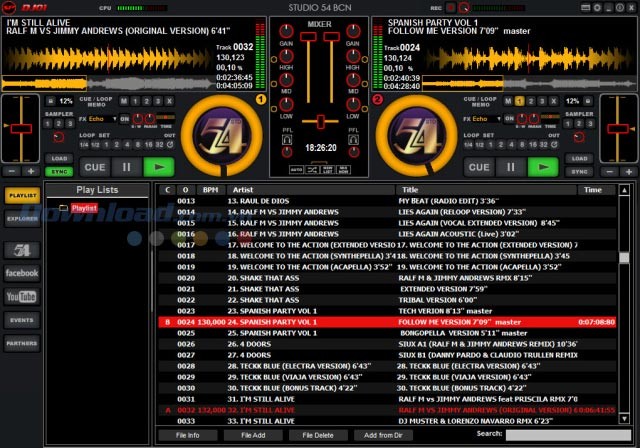
Task: Open the settings gear icon in title bar
Action: 597,8
